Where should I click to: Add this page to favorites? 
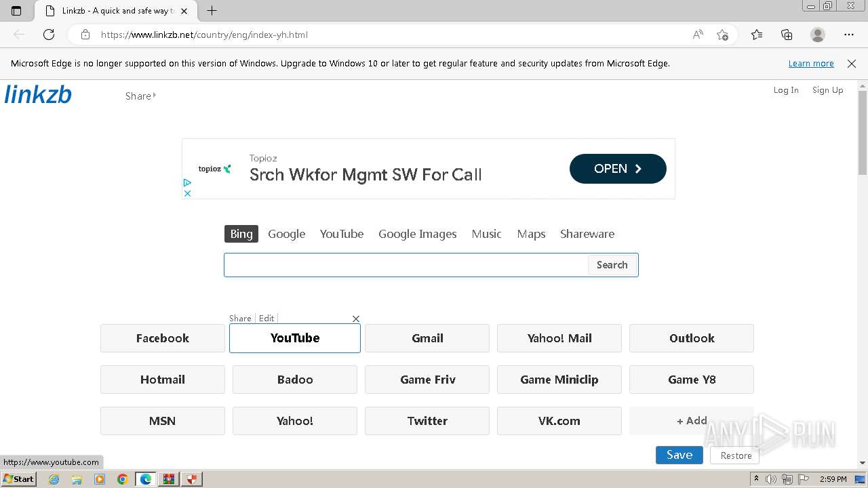723,35
